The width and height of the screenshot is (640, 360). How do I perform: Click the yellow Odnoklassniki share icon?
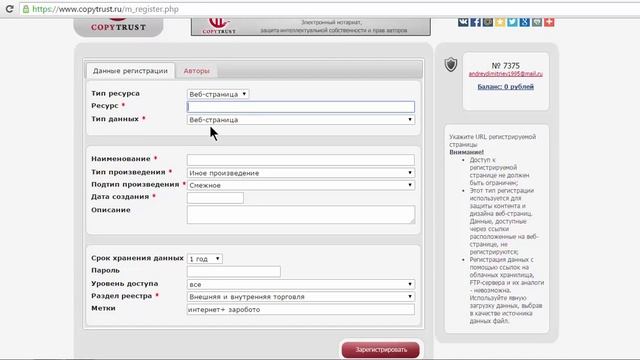tap(500, 22)
